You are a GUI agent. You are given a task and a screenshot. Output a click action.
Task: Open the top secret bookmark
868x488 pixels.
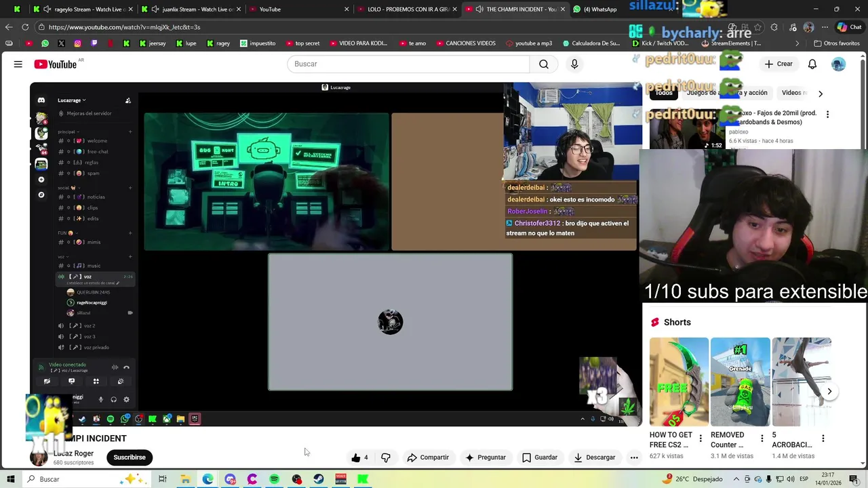302,43
